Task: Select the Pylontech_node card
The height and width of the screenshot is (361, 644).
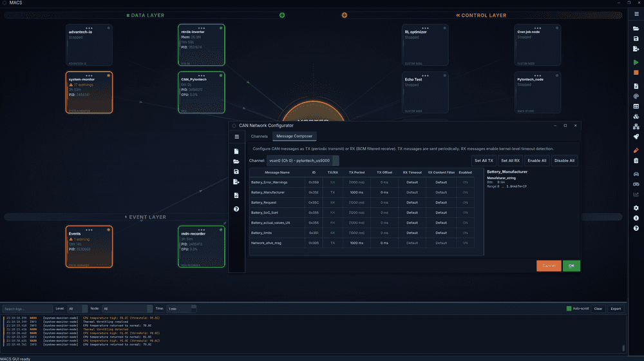Action: 538,93
